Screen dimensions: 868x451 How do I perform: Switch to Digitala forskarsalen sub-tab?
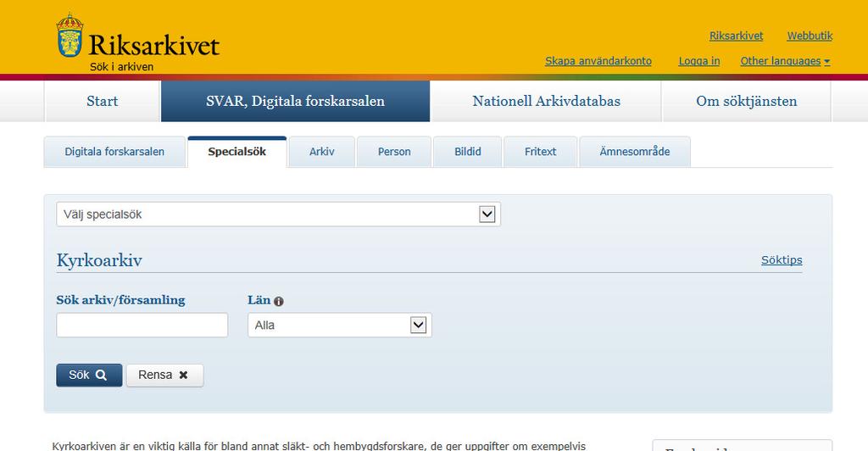coord(114,152)
